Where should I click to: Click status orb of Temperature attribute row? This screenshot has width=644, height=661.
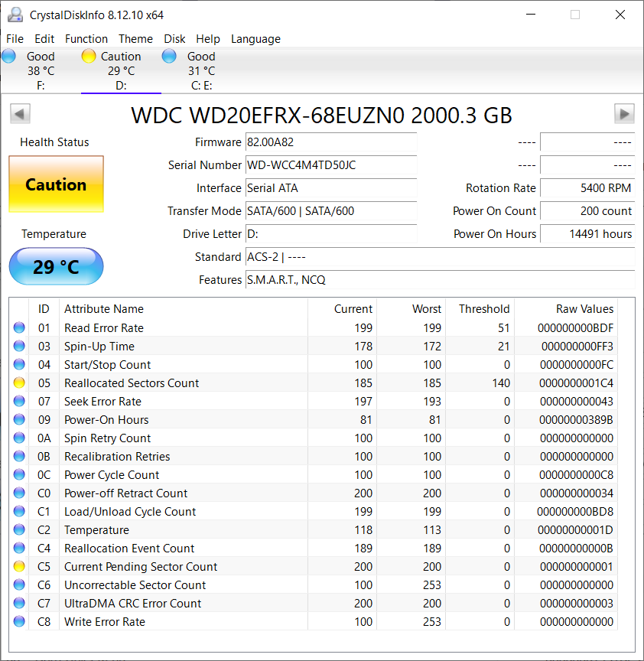19,529
